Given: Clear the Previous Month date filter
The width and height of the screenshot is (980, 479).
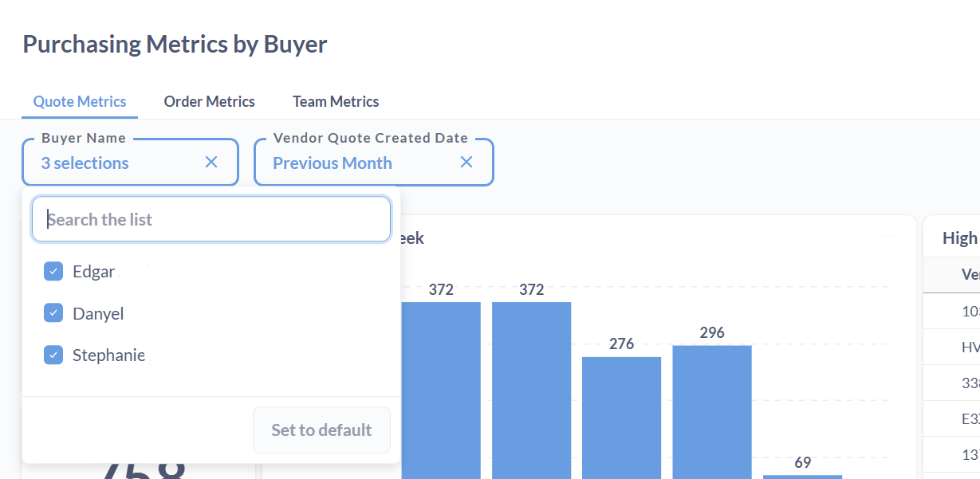Looking at the screenshot, I should click(466, 163).
